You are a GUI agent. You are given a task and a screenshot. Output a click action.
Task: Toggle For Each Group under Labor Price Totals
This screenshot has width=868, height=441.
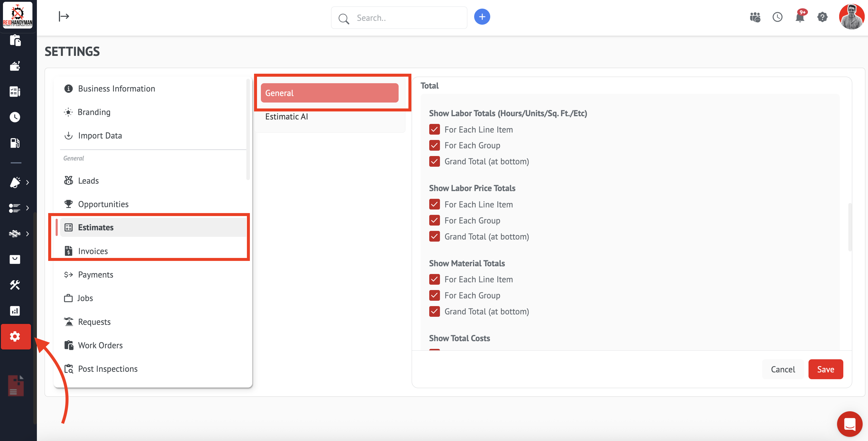(x=434, y=220)
